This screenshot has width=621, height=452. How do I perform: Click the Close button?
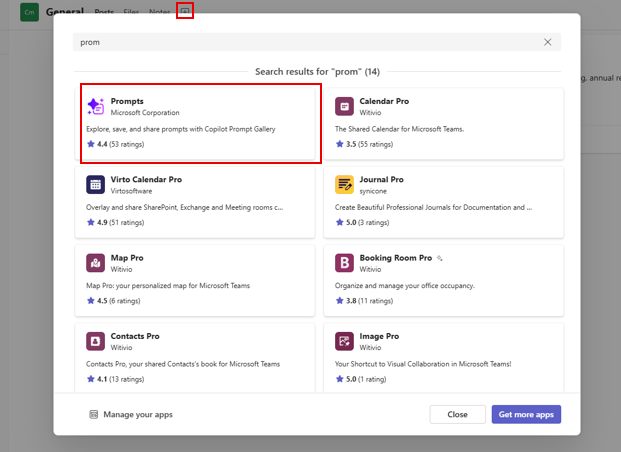point(457,414)
